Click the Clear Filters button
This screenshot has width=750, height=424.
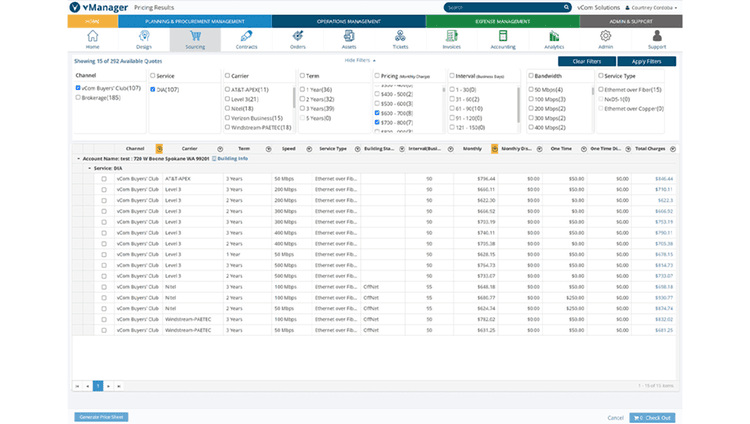pyautogui.click(x=587, y=61)
